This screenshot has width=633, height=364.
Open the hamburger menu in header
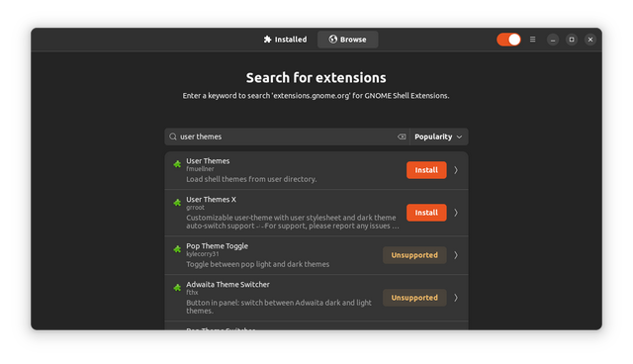pyautogui.click(x=532, y=40)
